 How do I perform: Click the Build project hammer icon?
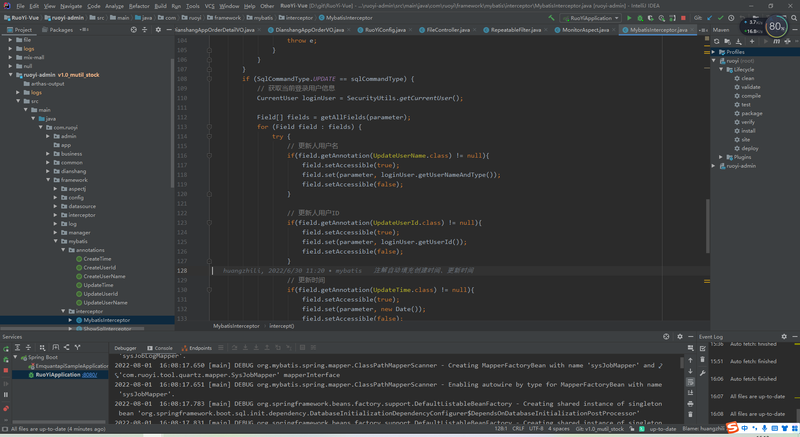pyautogui.click(x=552, y=18)
